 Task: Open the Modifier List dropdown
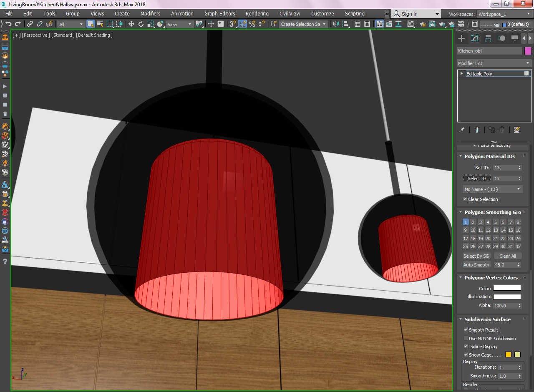pos(494,63)
